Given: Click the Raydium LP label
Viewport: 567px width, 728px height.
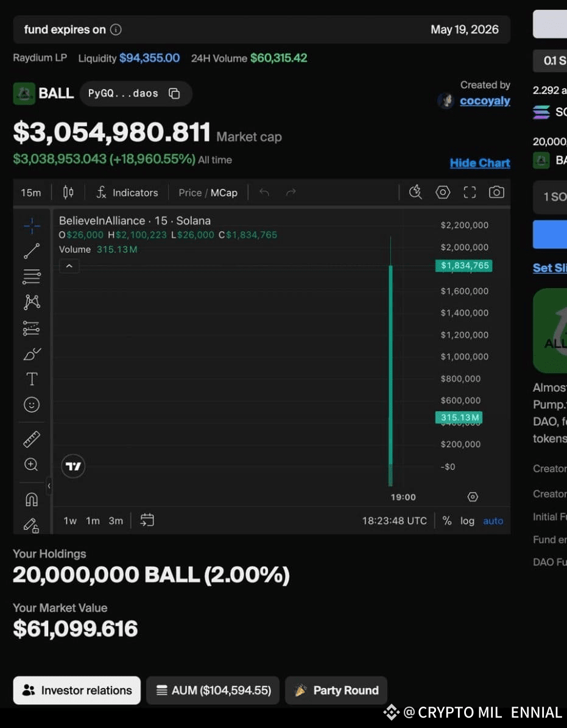Looking at the screenshot, I should tap(40, 58).
